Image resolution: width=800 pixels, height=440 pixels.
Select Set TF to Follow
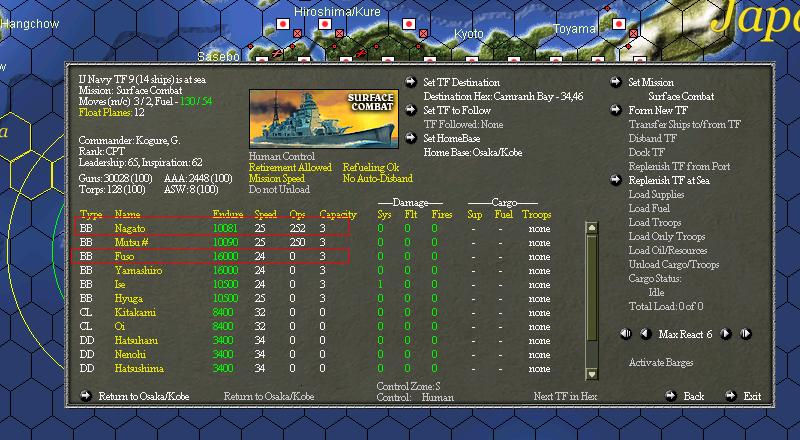tap(457, 110)
